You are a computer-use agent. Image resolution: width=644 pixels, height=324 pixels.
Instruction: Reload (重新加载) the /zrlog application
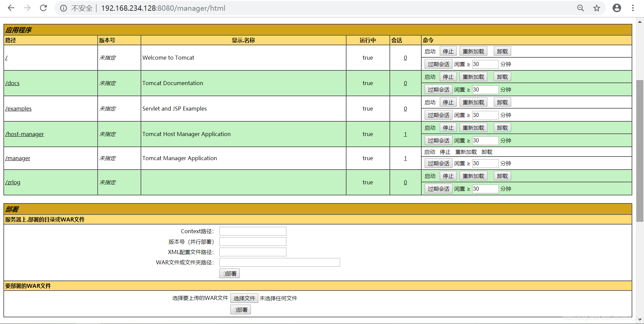click(473, 176)
